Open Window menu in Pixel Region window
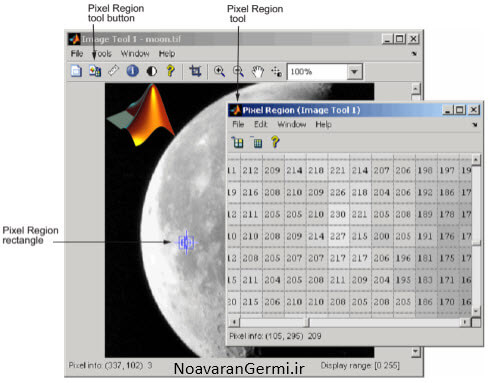The width and height of the screenshot is (489, 383). tap(292, 124)
